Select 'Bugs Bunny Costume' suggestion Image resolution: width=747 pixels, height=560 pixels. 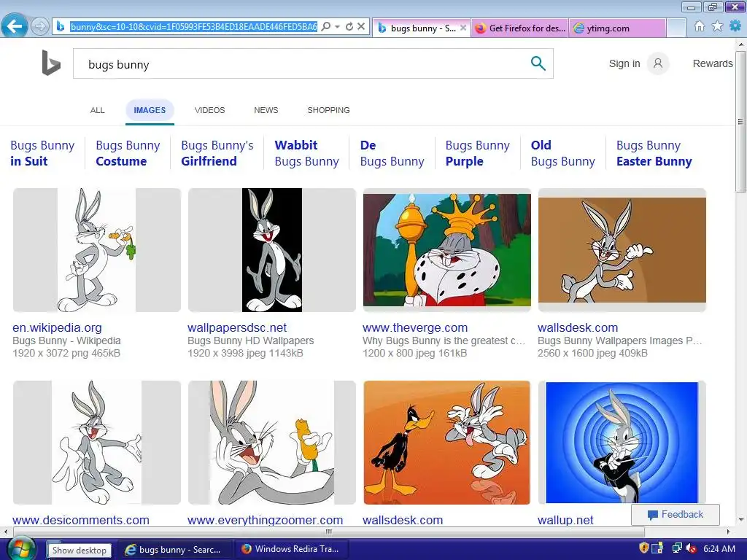click(128, 153)
